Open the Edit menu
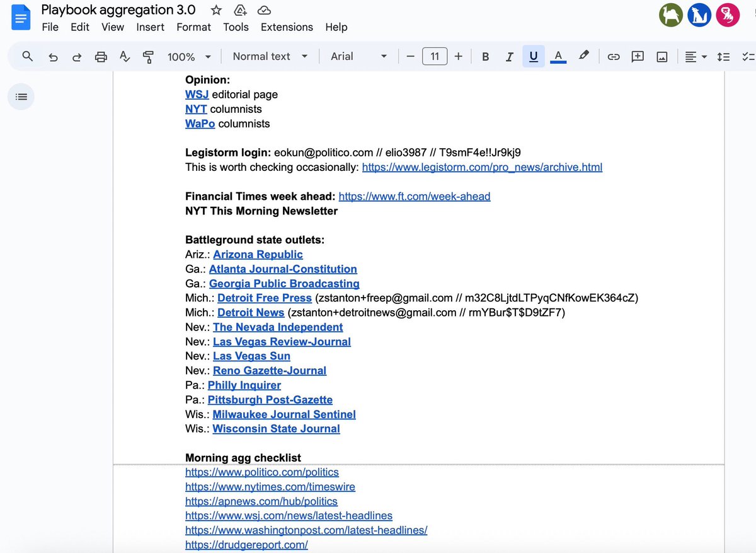The width and height of the screenshot is (756, 553). point(80,27)
